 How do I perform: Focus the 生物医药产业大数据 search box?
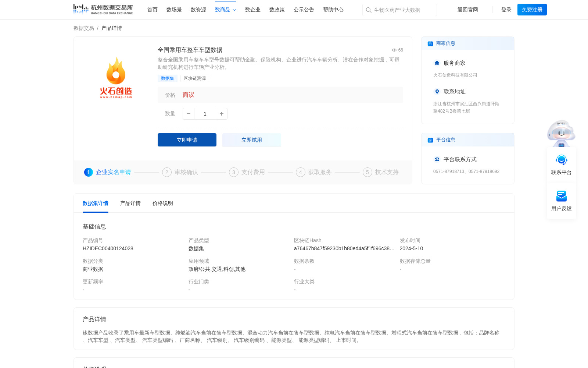tap(399, 10)
